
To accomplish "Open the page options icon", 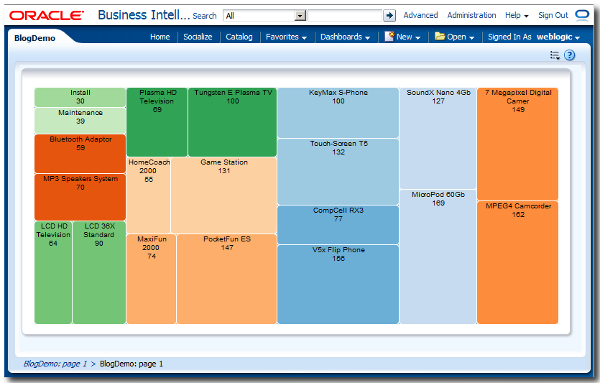I will click(x=555, y=55).
